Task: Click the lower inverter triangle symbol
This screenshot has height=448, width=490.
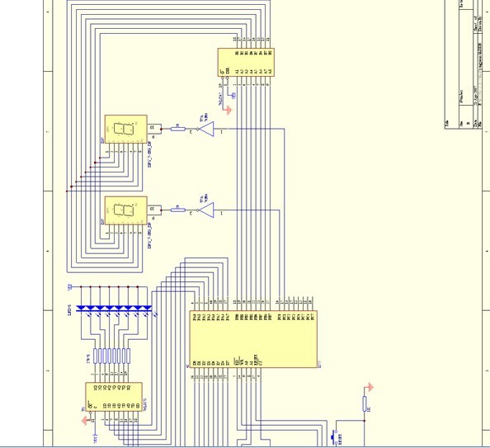Action: click(206, 210)
